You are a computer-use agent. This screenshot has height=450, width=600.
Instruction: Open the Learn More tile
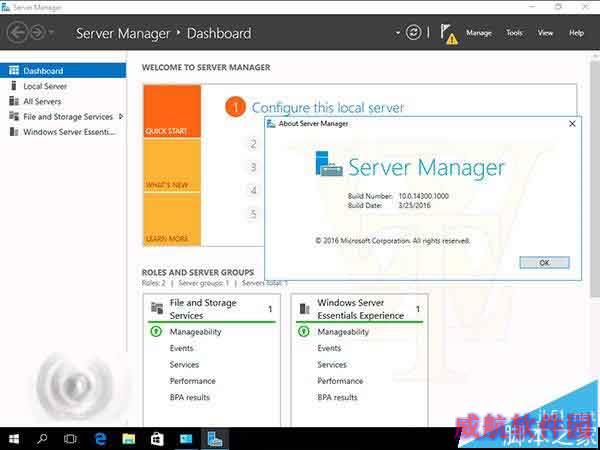point(172,219)
